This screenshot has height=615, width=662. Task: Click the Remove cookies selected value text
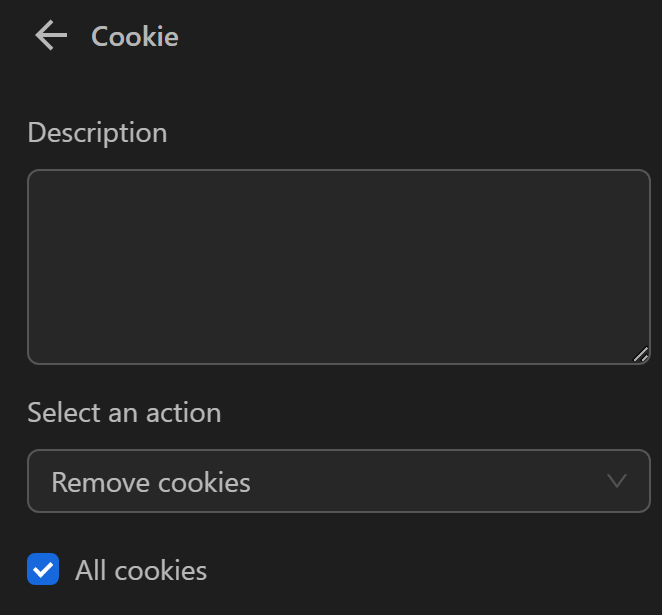click(x=151, y=483)
